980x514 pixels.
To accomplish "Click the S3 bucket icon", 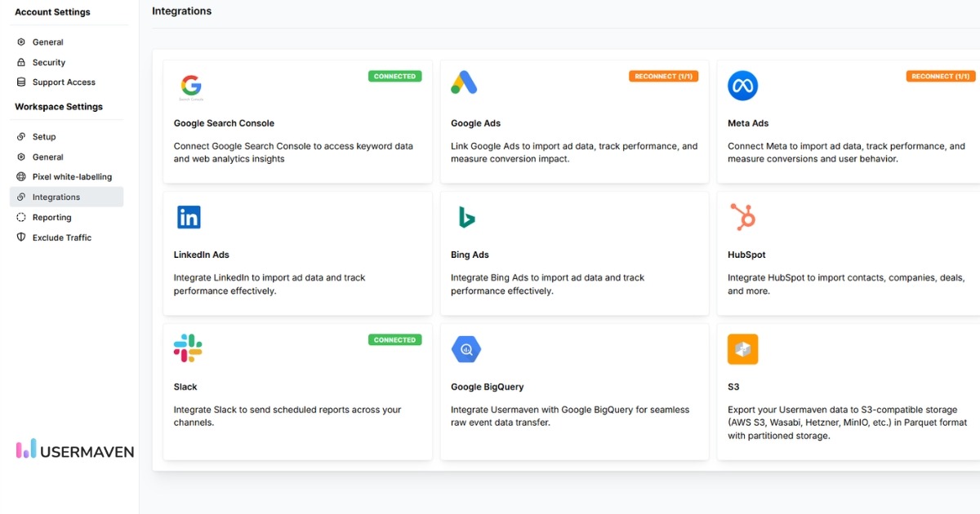I will pos(742,348).
